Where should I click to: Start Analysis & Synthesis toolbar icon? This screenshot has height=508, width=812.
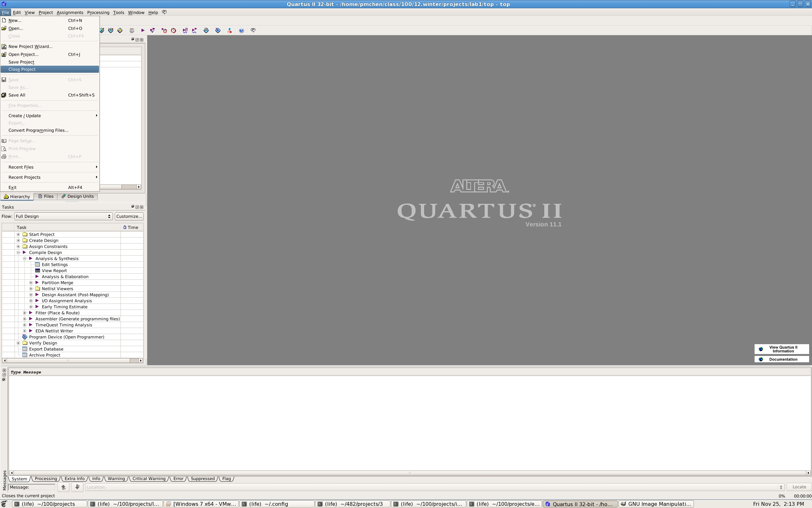click(153, 30)
